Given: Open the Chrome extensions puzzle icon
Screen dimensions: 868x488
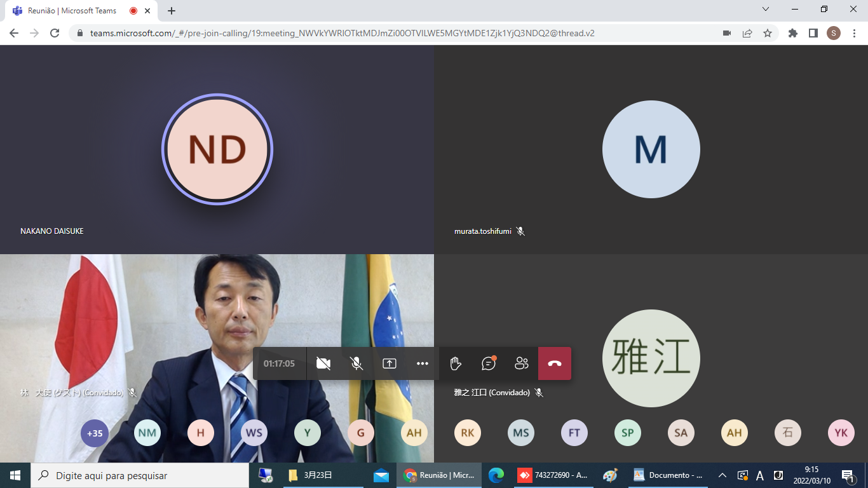Looking at the screenshot, I should [793, 33].
